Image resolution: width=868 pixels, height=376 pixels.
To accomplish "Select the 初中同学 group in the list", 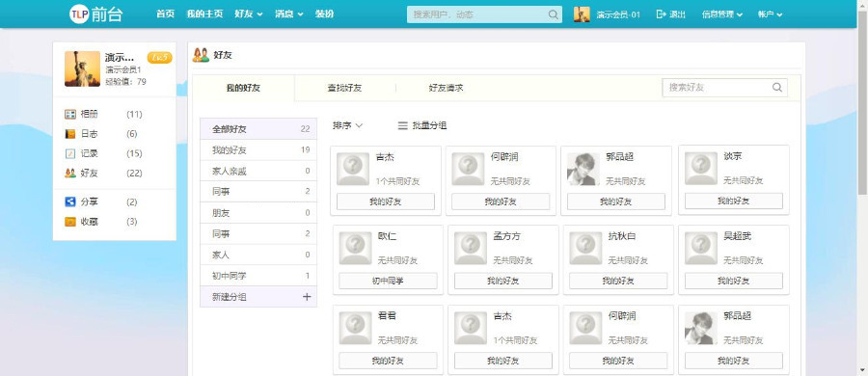I will click(x=258, y=276).
